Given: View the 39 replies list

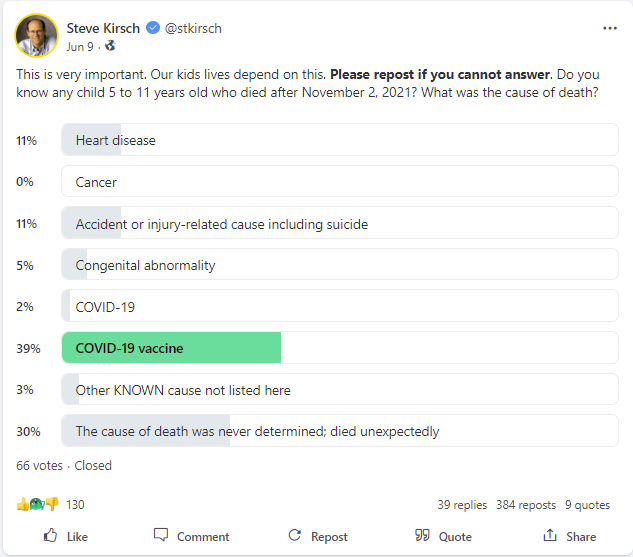Looking at the screenshot, I should tap(462, 505).
